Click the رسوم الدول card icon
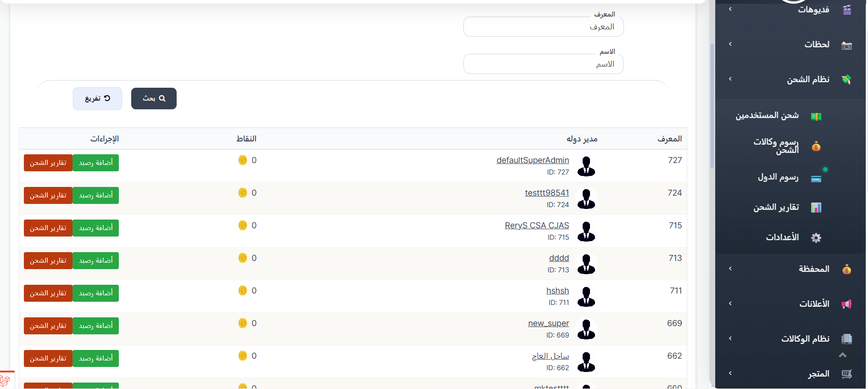The width and height of the screenshot is (868, 389). 816,179
